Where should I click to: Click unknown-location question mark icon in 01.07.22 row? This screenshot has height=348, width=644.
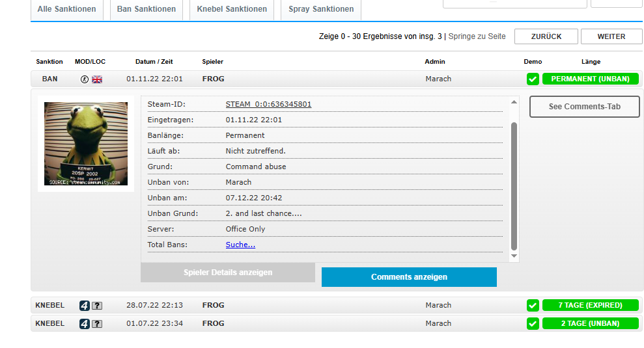(97, 324)
